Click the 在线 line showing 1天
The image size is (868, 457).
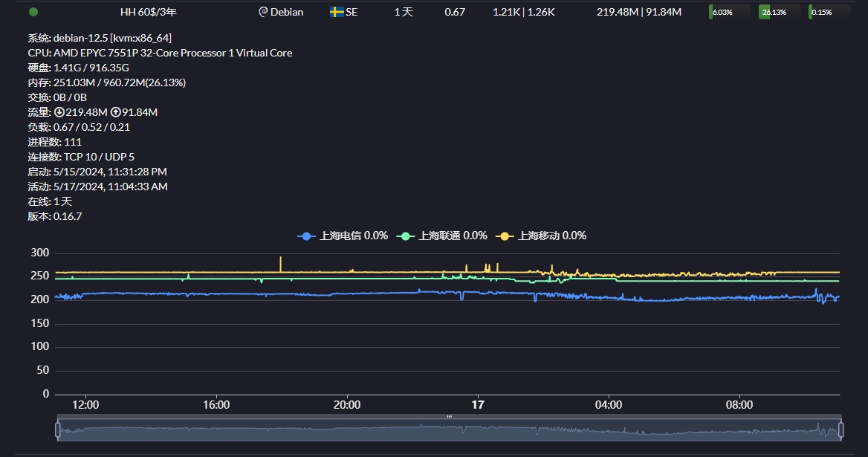click(x=50, y=202)
